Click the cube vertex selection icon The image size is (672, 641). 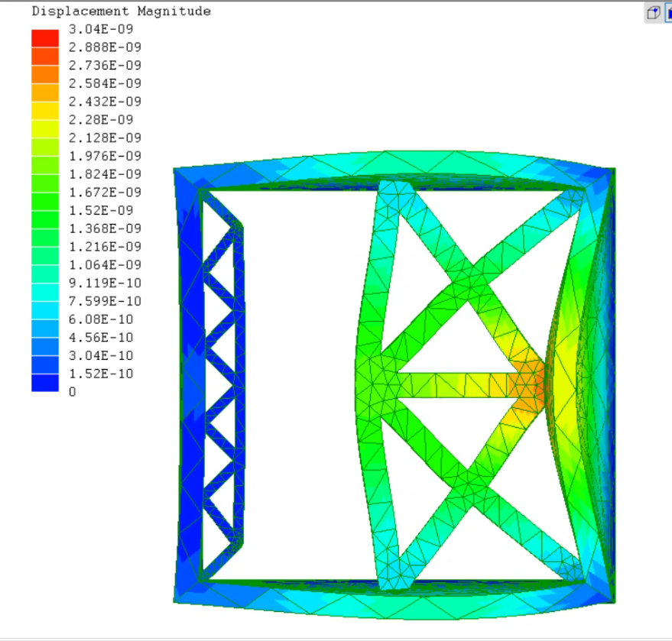tap(653, 13)
